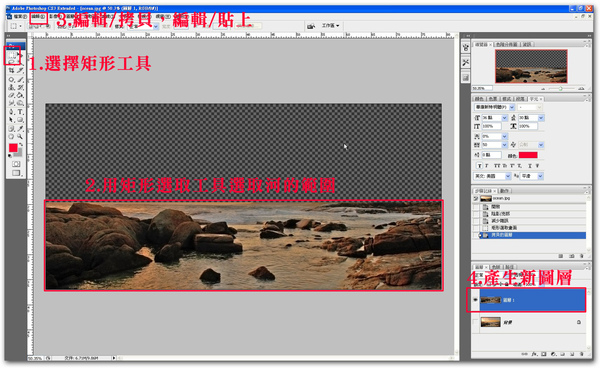Viewport: 600px width, 368px height.
Task: Select the Paint Bucket tool
Action: (20, 95)
